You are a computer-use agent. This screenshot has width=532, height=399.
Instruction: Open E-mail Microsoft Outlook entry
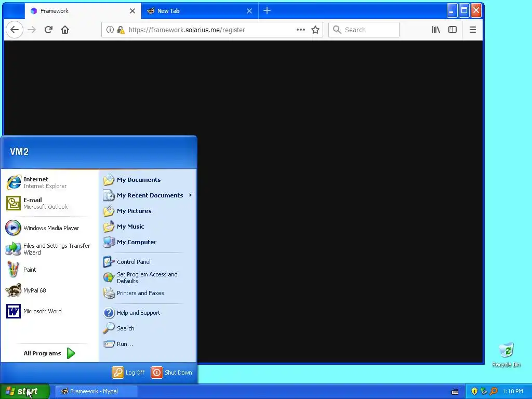pyautogui.click(x=49, y=203)
